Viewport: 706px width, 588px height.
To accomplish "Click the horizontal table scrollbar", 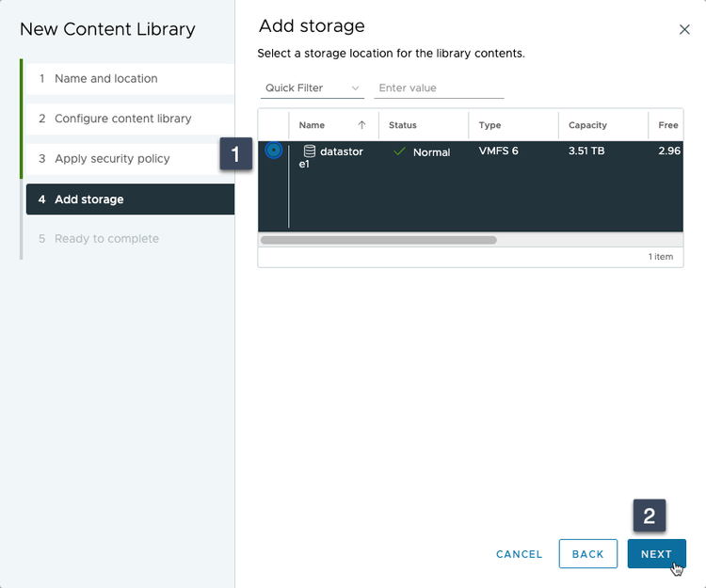I will 378,240.
